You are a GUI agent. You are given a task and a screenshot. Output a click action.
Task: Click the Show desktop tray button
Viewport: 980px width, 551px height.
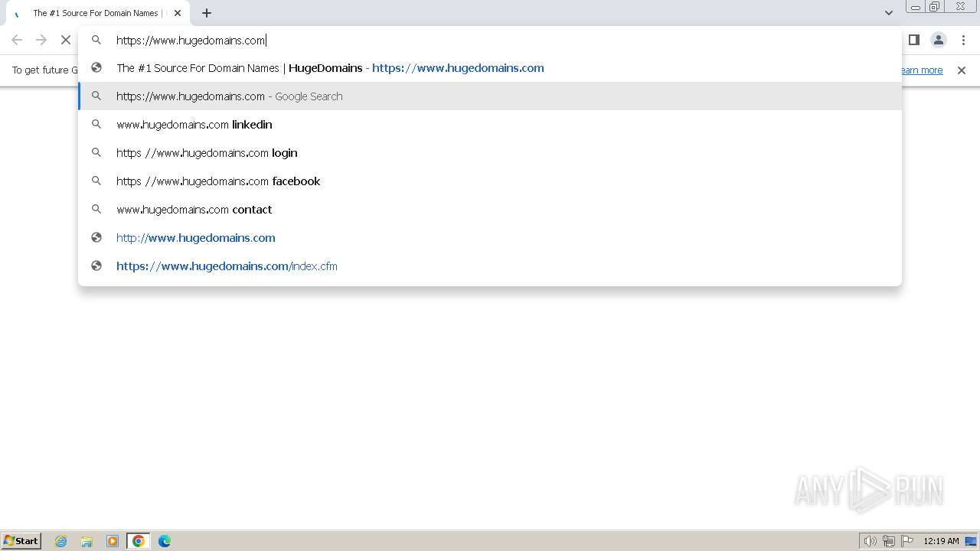[971, 541]
